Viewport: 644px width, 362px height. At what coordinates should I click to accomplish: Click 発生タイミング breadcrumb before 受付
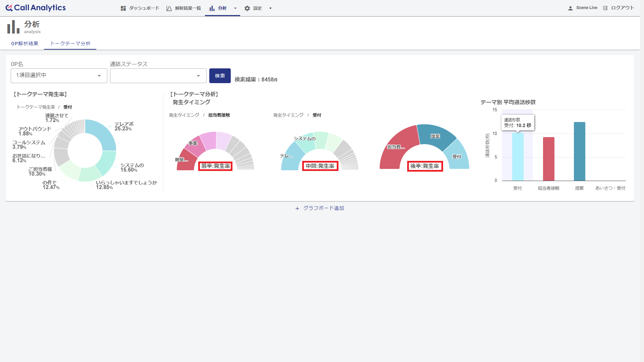[288, 115]
